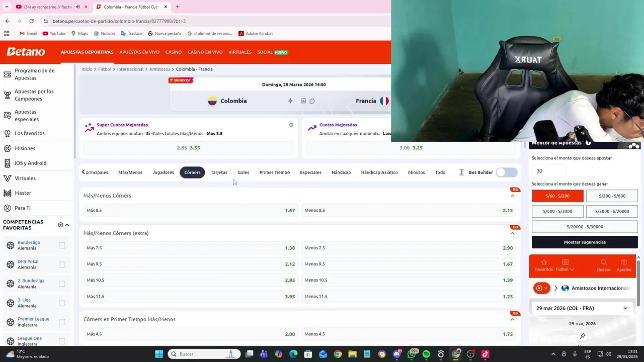Screen dimensions: 644x362
Task: Collapse Córners en Primer Tiempo Más/Menos section
Action: click(x=512, y=319)
